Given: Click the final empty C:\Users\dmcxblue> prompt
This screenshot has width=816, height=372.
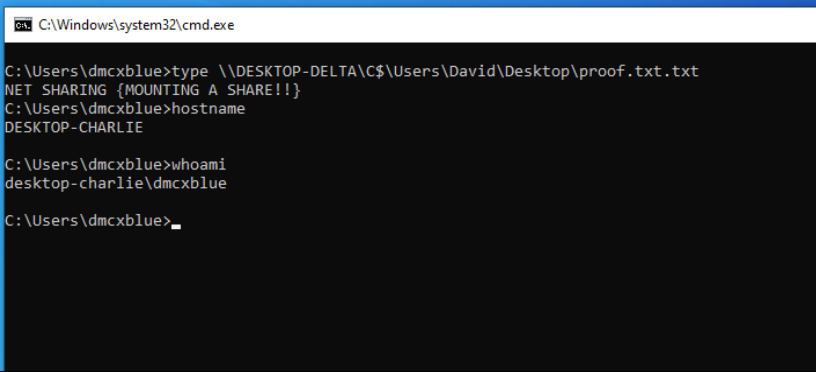Looking at the screenshot, I should pos(88,221).
